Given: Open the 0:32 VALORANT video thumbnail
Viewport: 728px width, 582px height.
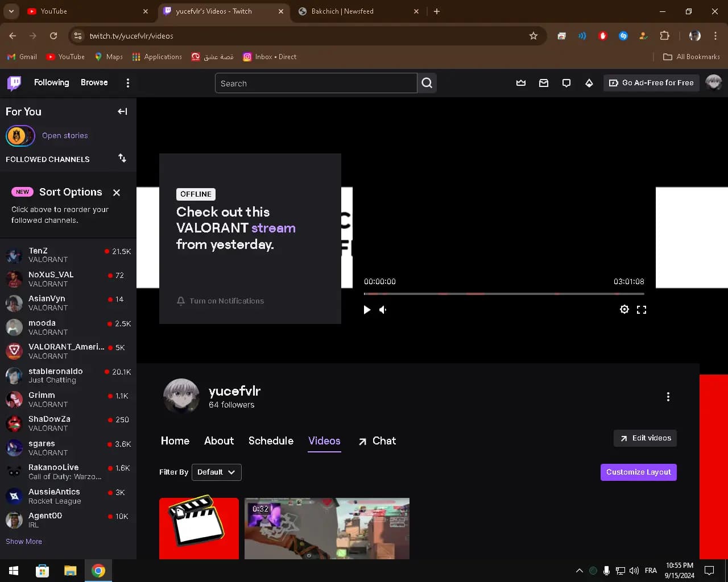Looking at the screenshot, I should pos(327,529).
